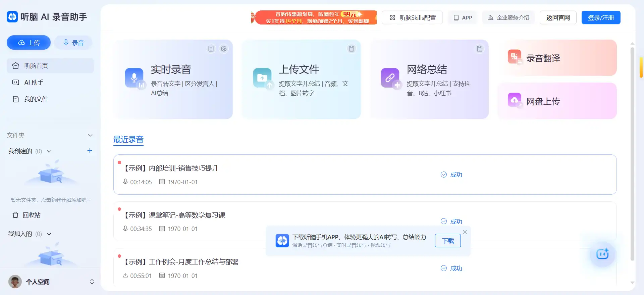
Task: Open AI 助手 in sidebar
Action: coord(50,83)
